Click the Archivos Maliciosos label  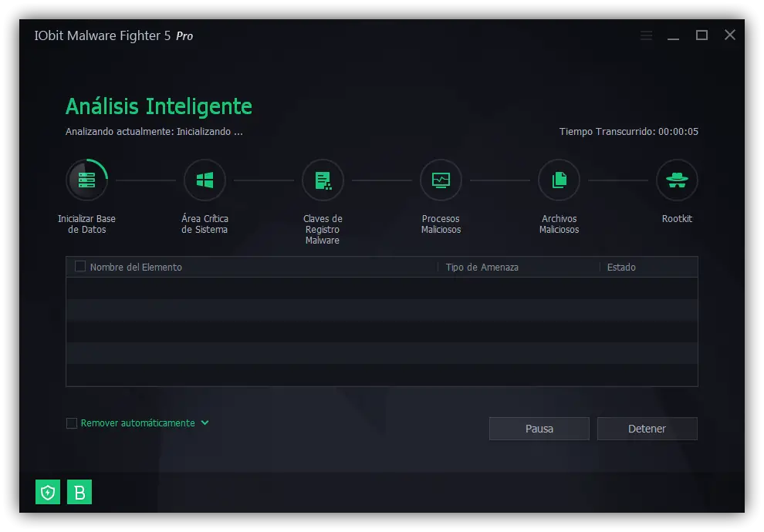[x=559, y=224]
